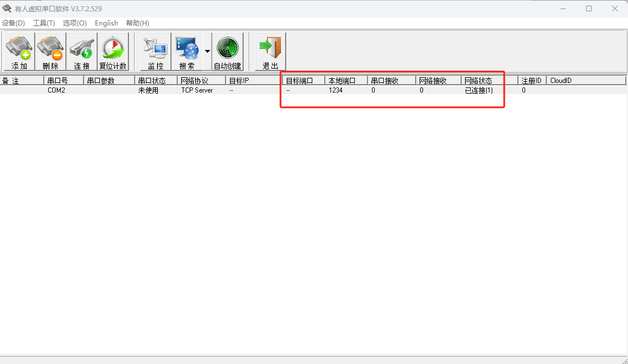
Task: Click the 搜索 (search) toolbar icon
Action: coord(187,52)
